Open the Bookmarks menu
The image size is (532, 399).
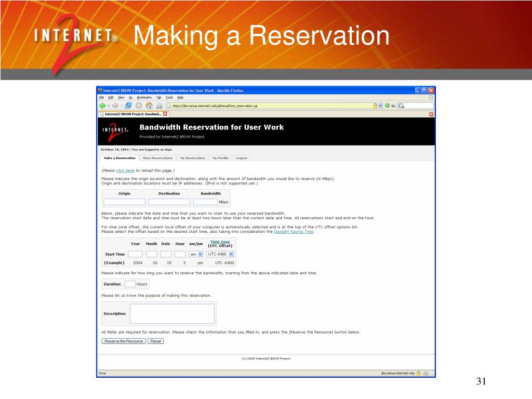tap(144, 97)
